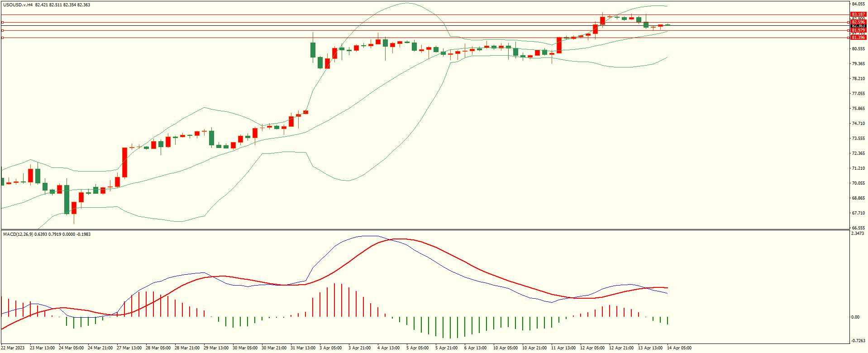
Task: Click the 2.3473 MACD scale value
Action: [x=858, y=234]
